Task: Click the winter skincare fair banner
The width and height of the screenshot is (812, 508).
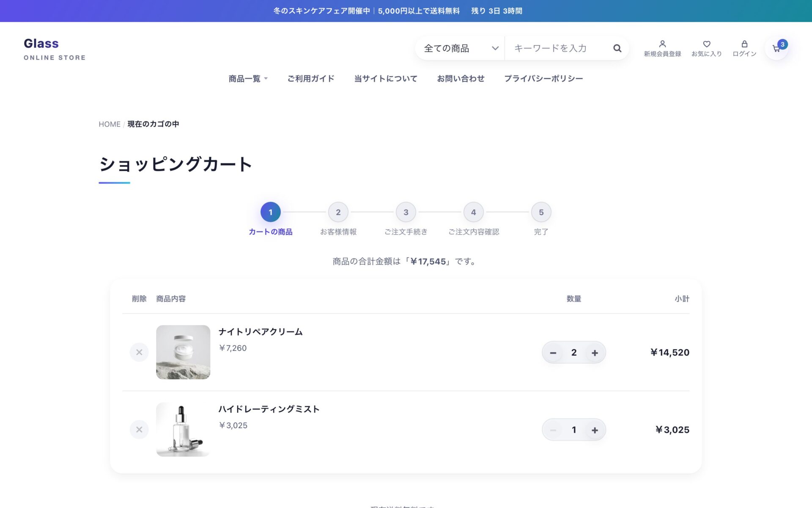Action: point(406,11)
